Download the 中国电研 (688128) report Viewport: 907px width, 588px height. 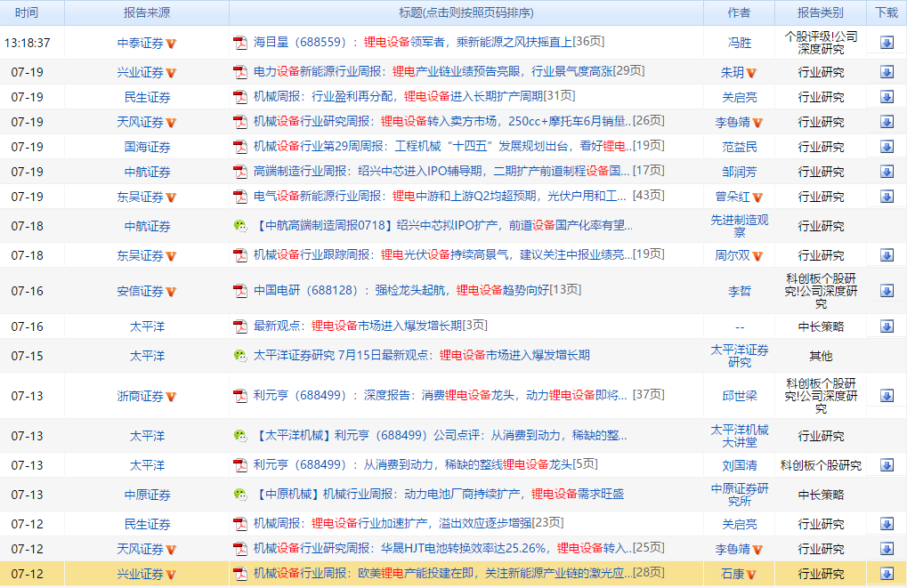(x=887, y=290)
